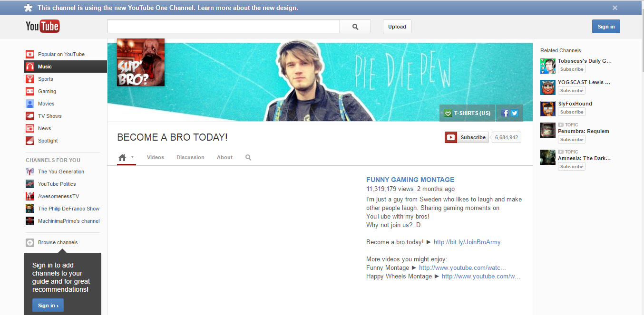This screenshot has width=644, height=315.
Task: Click the Spotlight icon
Action: coord(30,141)
